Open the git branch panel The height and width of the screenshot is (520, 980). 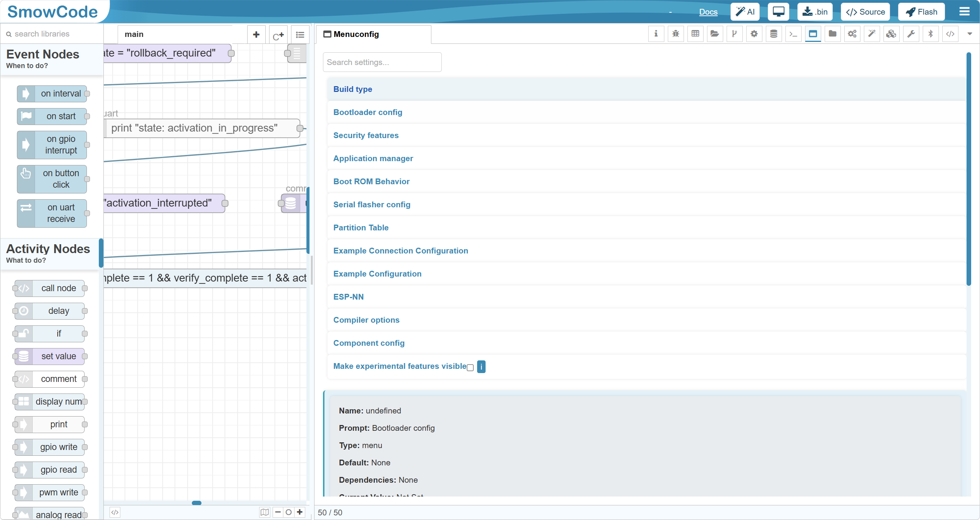tap(734, 34)
